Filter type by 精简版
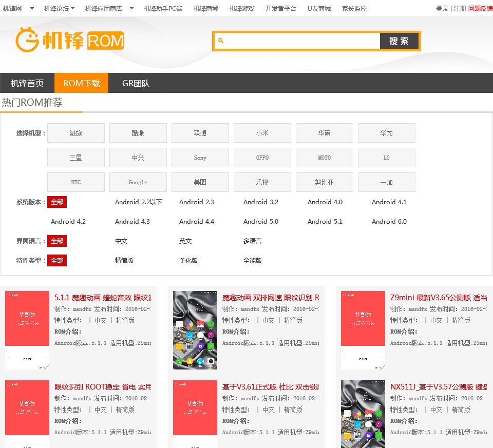This screenshot has height=448, width=493. pyautogui.click(x=124, y=261)
